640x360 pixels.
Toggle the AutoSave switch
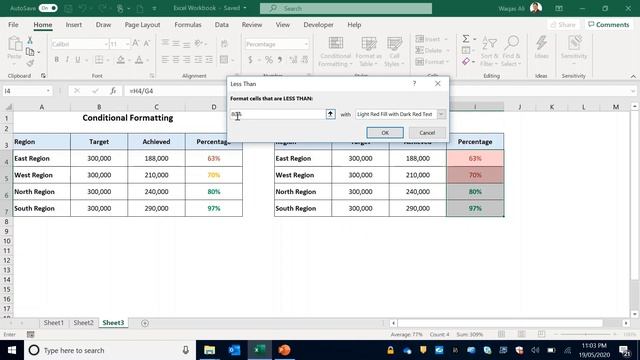[x=48, y=8]
